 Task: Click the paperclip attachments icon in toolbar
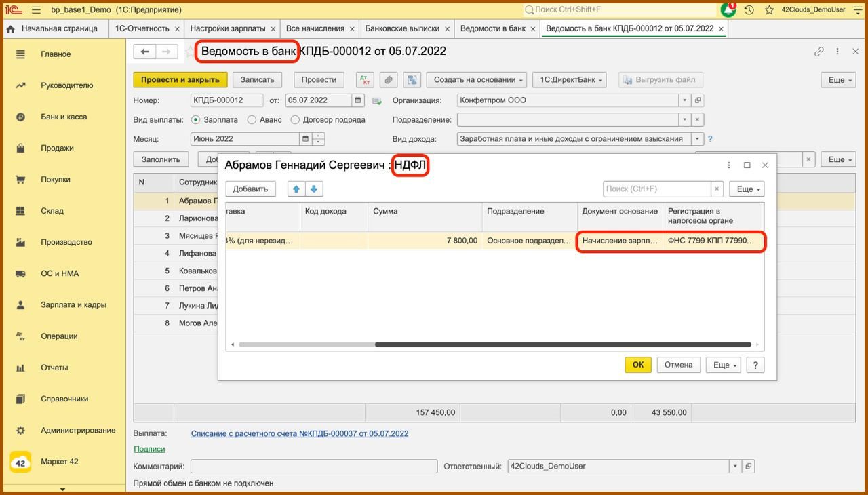point(388,80)
